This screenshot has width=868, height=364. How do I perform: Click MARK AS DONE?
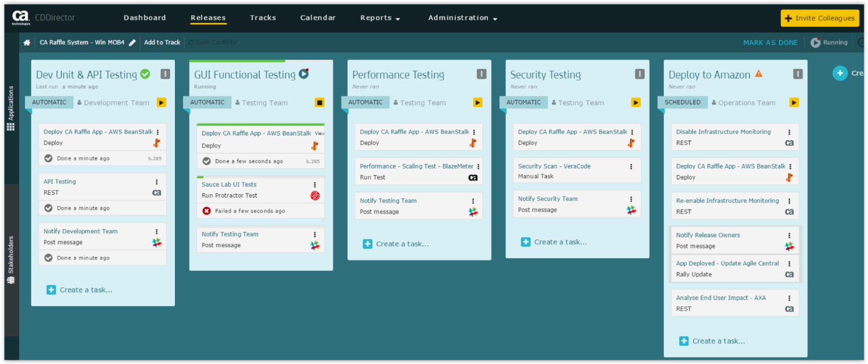pos(770,42)
